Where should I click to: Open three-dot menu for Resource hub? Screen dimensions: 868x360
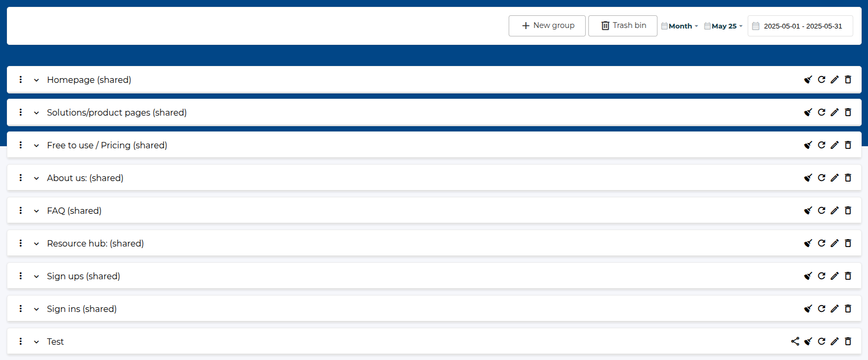pos(21,243)
